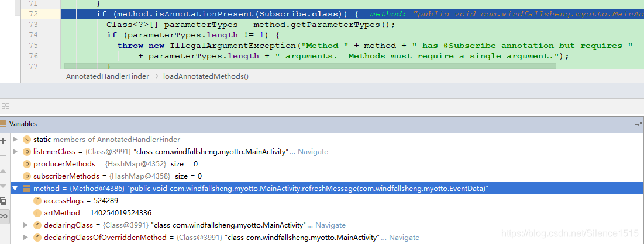Collapse the method variable node
The width and height of the screenshot is (644, 244).
click(15, 189)
